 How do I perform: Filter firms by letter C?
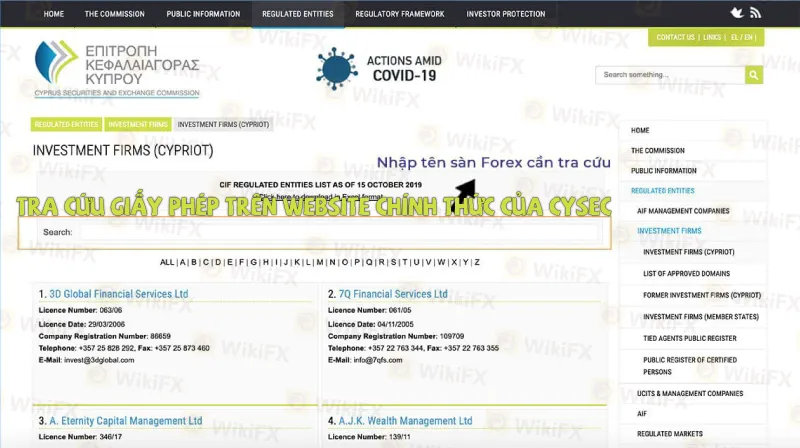(206, 262)
